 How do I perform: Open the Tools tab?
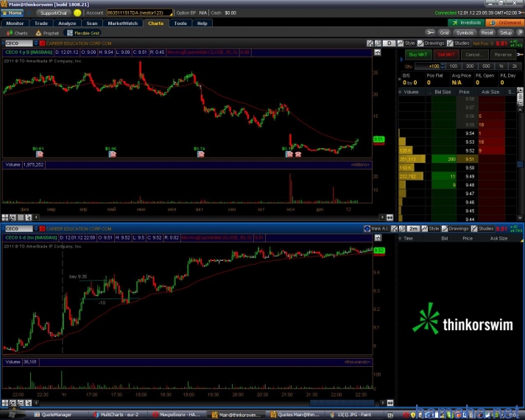(180, 23)
